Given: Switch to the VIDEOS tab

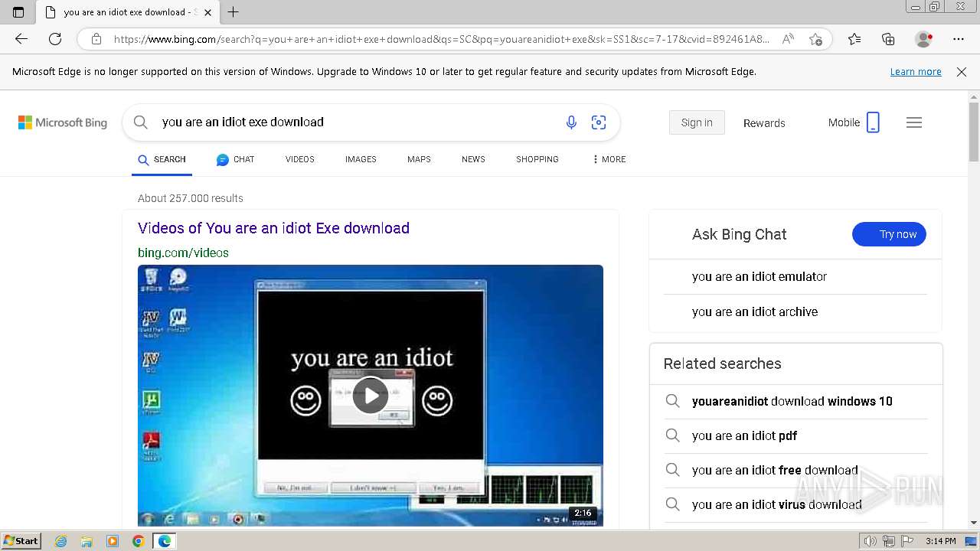Looking at the screenshot, I should click(300, 159).
